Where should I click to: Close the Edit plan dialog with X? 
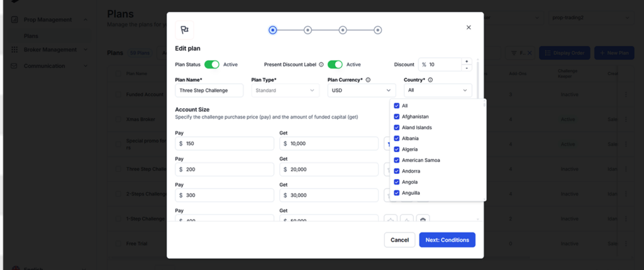(469, 28)
